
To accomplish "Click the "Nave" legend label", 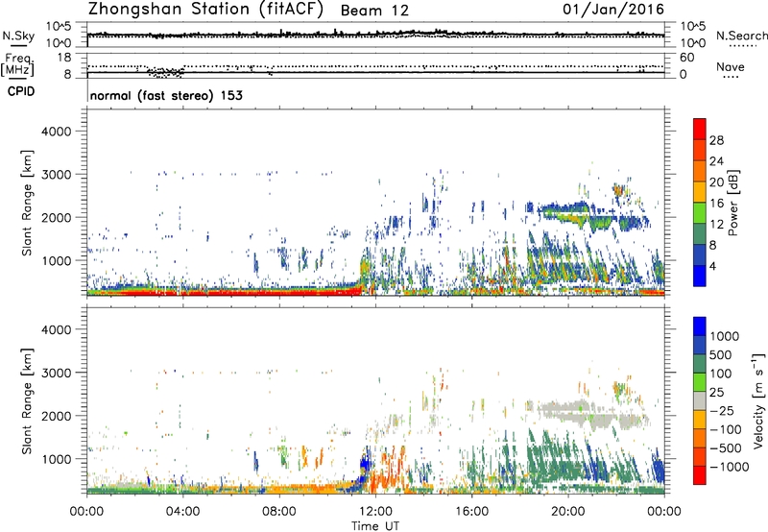I will [x=731, y=66].
